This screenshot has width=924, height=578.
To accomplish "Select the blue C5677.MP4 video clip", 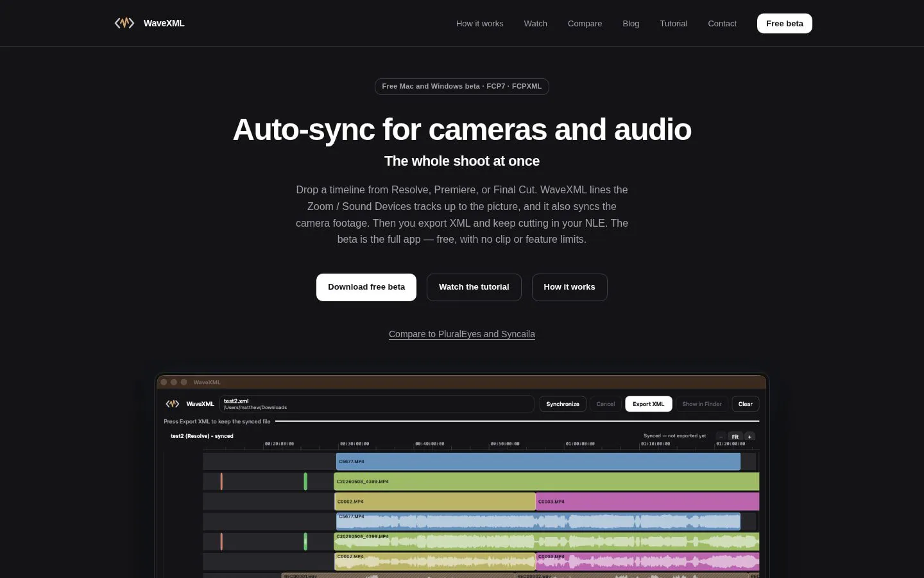I will [538, 462].
